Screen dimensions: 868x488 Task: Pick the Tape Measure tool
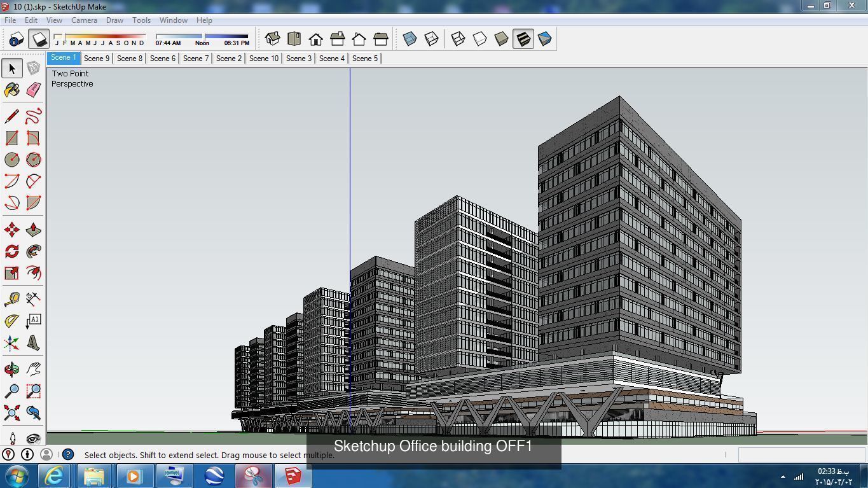(11, 300)
